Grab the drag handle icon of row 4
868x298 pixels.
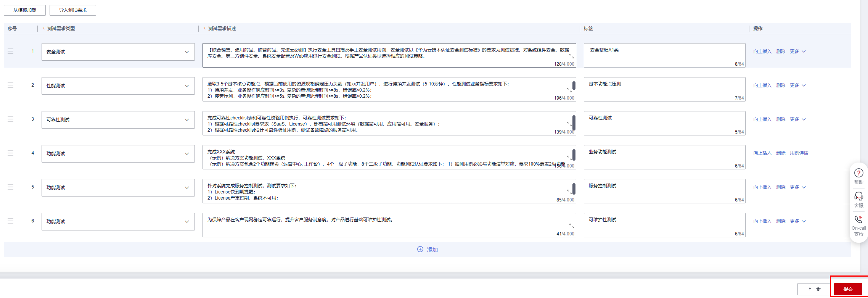point(11,153)
